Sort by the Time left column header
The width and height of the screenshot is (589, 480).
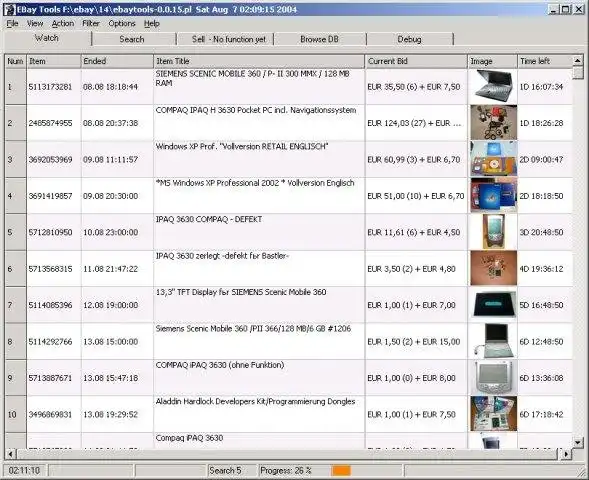545,61
